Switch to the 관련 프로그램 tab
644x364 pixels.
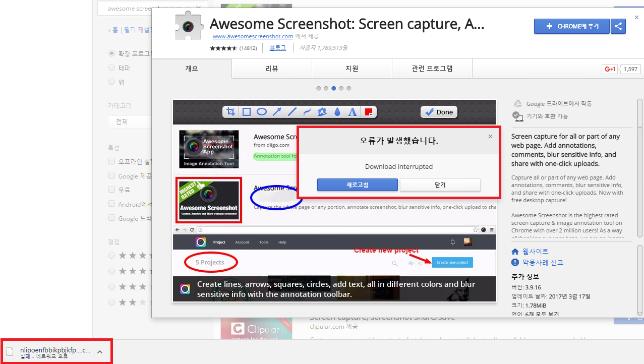432,69
